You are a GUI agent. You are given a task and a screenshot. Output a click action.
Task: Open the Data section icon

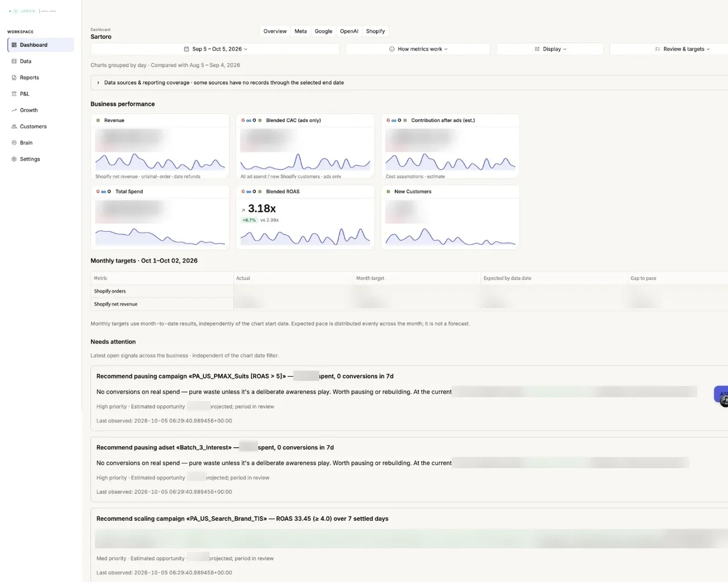click(14, 61)
